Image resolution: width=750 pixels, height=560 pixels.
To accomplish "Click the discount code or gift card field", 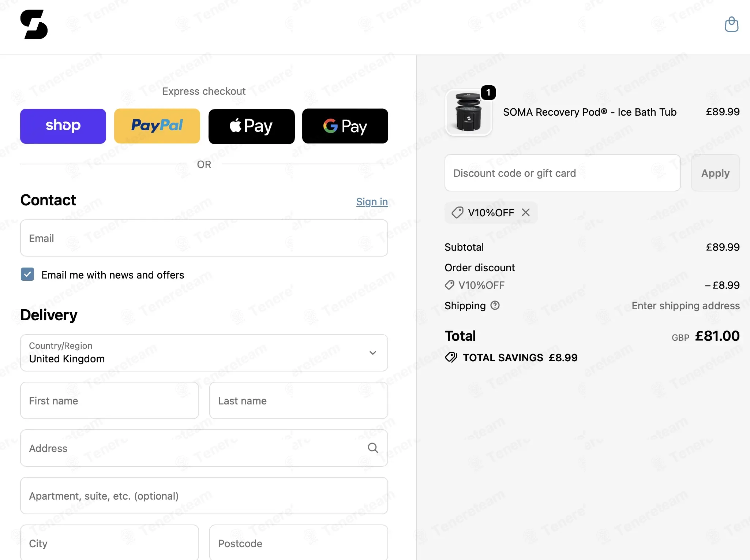I will click(x=562, y=173).
